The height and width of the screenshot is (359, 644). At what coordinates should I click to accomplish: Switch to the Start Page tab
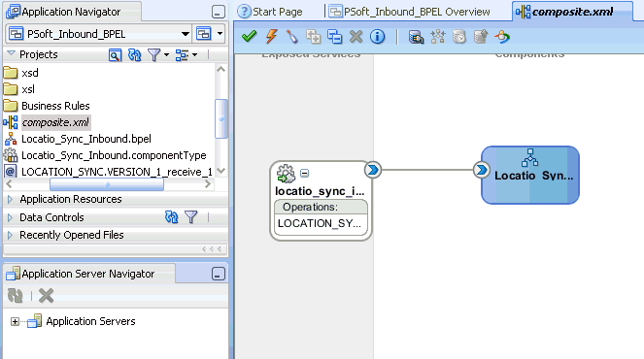pyautogui.click(x=270, y=12)
